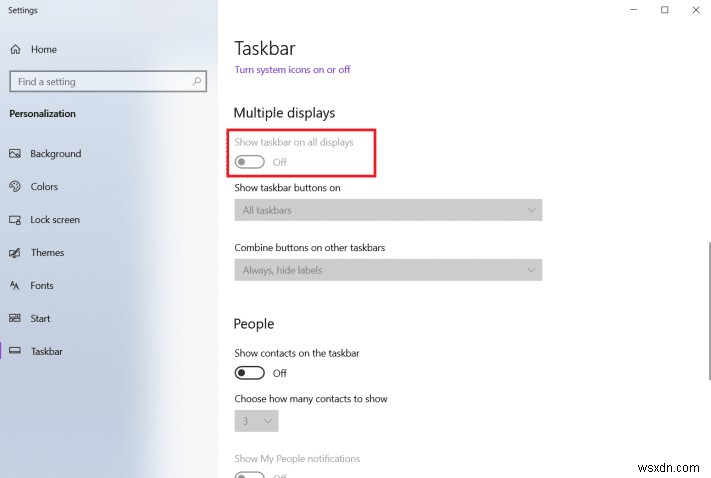This screenshot has width=711, height=478.
Task: Open the Lock screen settings page
Action: [x=55, y=220]
